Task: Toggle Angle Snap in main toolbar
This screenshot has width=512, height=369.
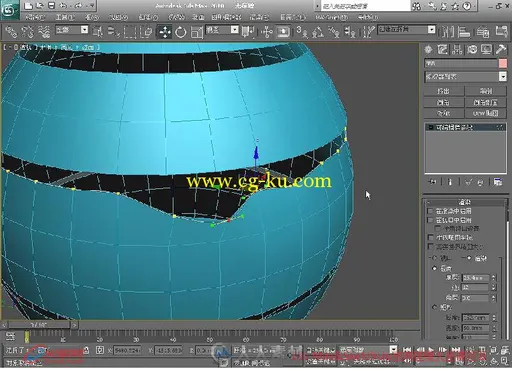Action: point(317,32)
